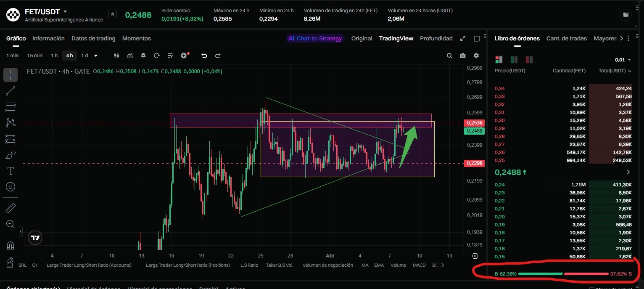Select Libro de órdenes tab
Viewport: 644px width, 289px height.
coord(517,38)
